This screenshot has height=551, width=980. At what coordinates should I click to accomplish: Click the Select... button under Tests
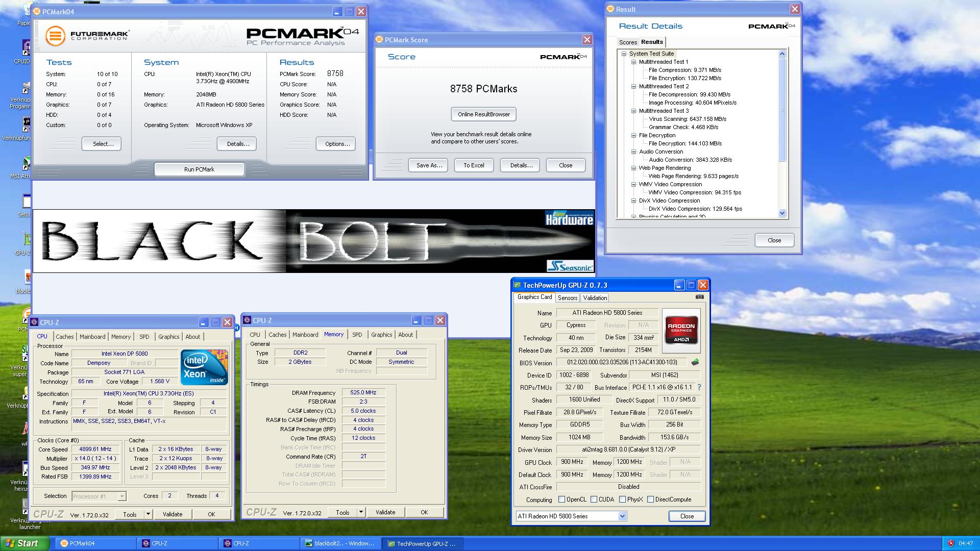(x=102, y=144)
